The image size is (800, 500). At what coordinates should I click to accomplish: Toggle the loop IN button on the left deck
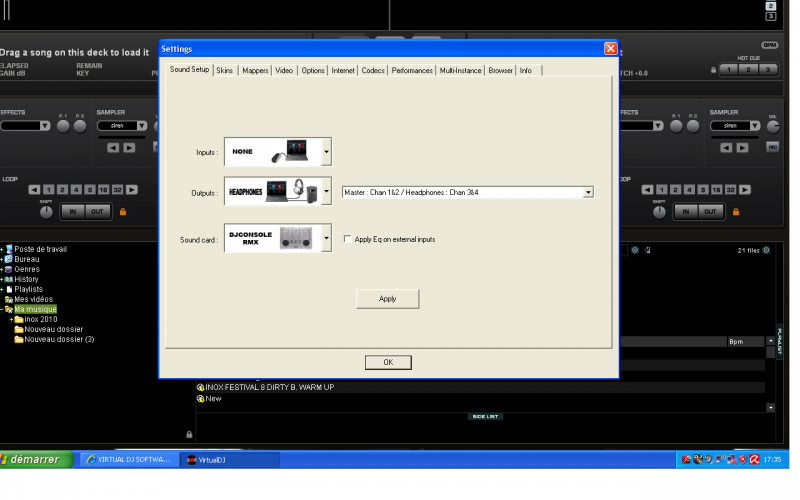point(73,211)
